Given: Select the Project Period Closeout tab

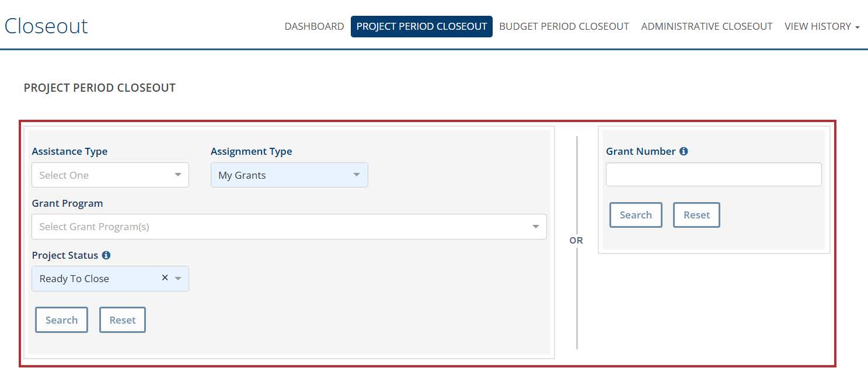Looking at the screenshot, I should (421, 26).
